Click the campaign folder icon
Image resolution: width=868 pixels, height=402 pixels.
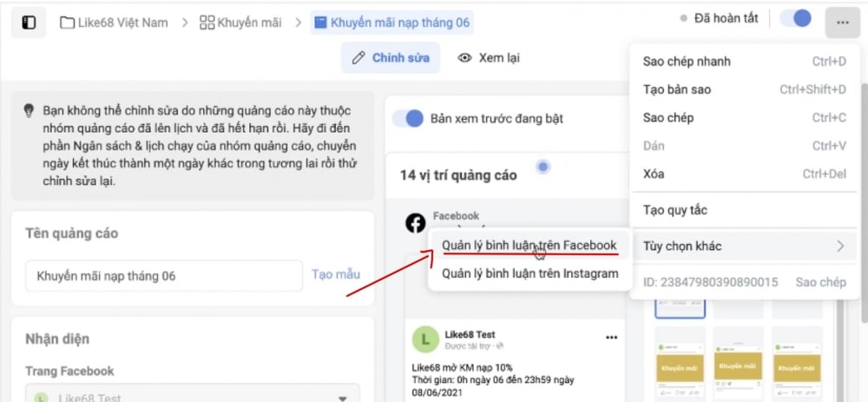click(67, 23)
